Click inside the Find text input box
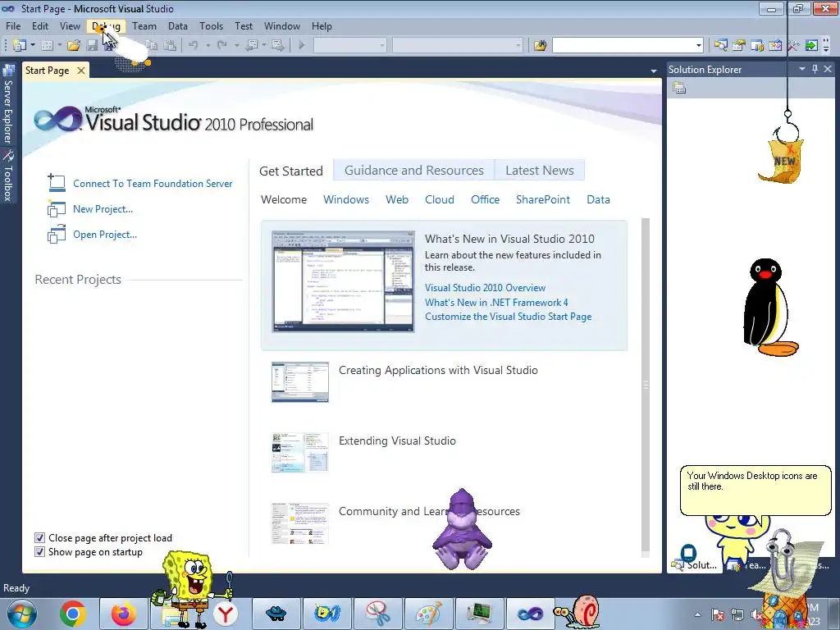Screen dimensions: 840x630 623,46
